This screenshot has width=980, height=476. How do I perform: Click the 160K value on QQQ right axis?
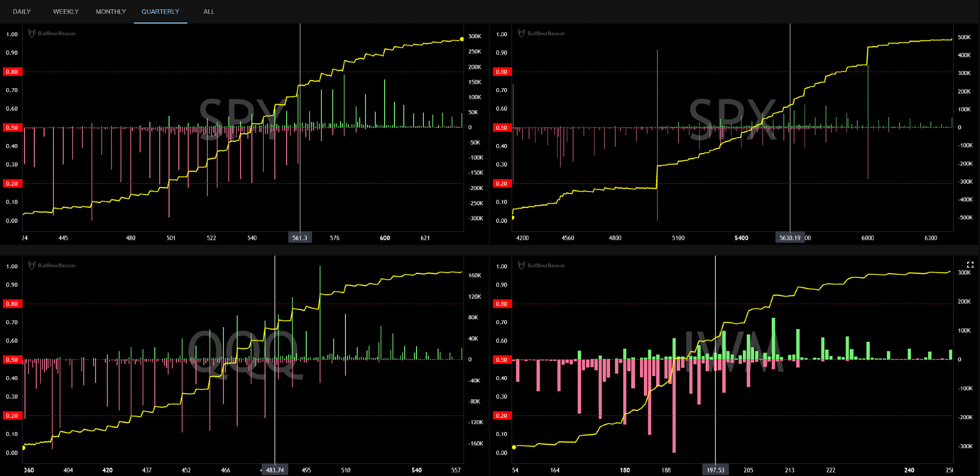(x=475, y=275)
